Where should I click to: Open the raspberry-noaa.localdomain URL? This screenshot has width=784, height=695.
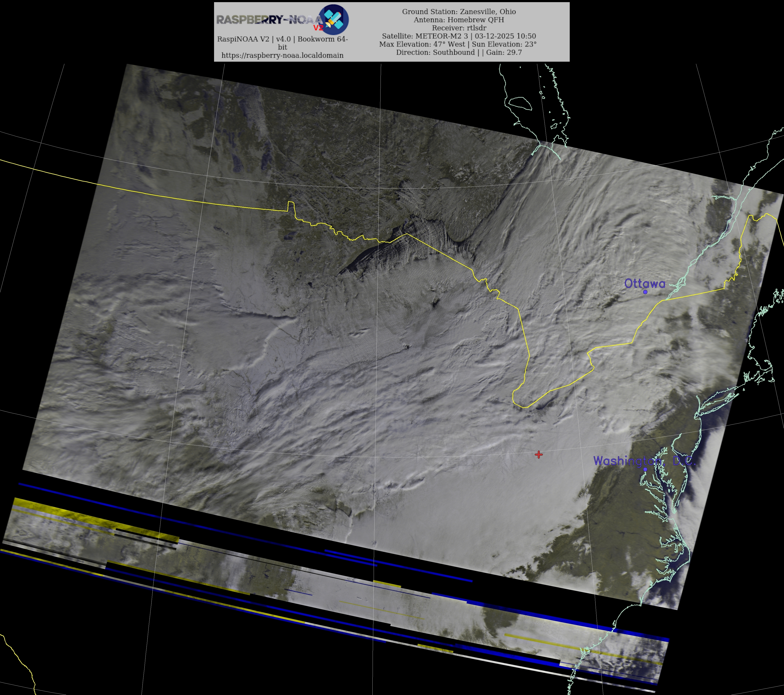click(282, 55)
